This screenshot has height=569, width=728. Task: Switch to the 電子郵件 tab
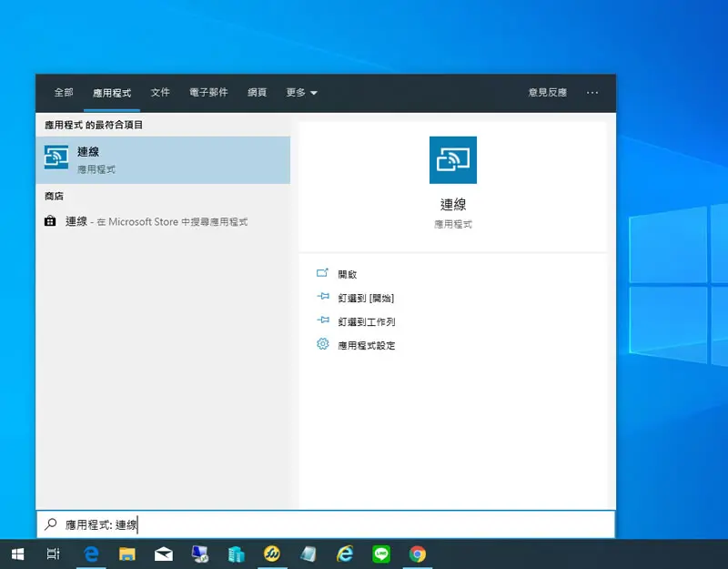click(x=208, y=93)
